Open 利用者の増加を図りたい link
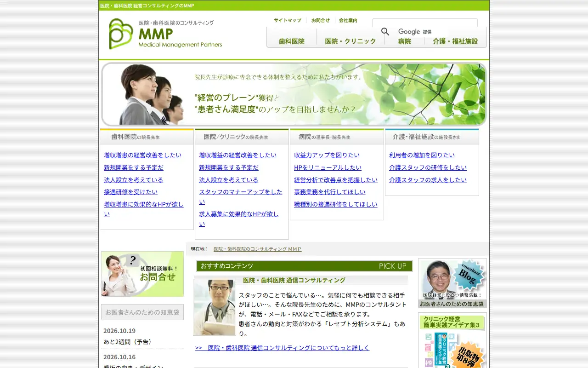This screenshot has height=368, width=588. 422,155
